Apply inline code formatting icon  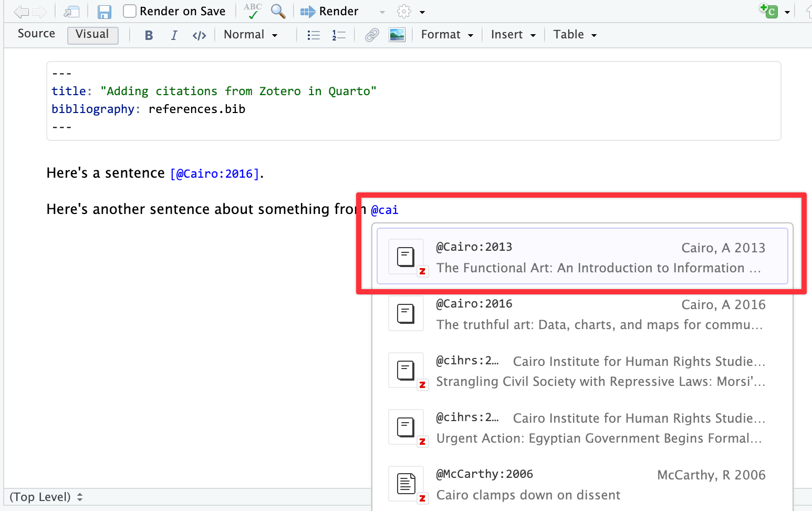pos(199,35)
